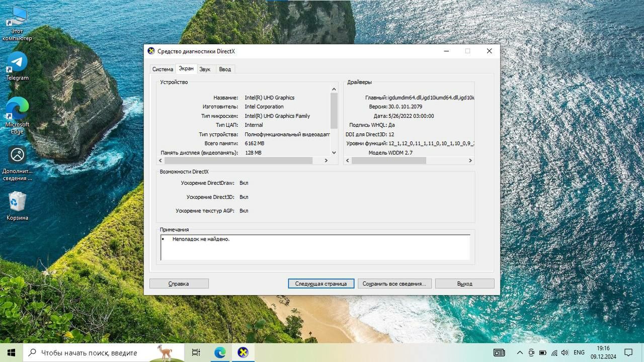644x362 pixels.
Task: Click the DirectX title bar icon
Action: click(x=151, y=51)
